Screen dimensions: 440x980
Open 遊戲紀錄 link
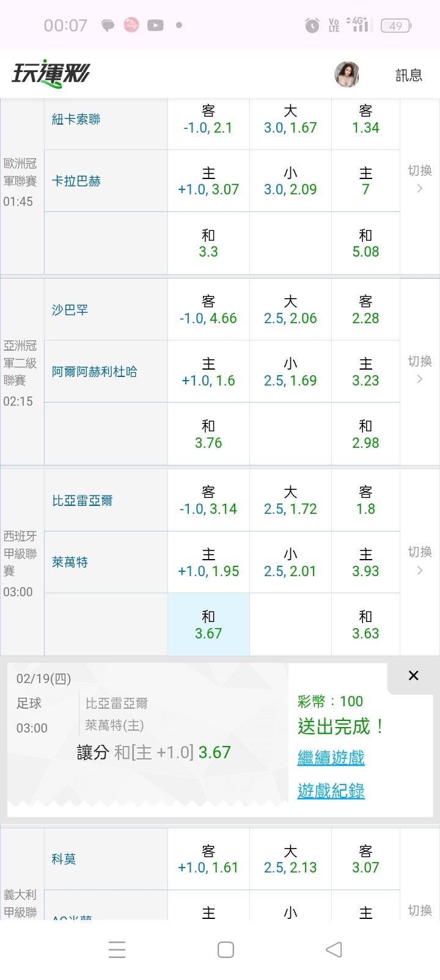pos(331,791)
